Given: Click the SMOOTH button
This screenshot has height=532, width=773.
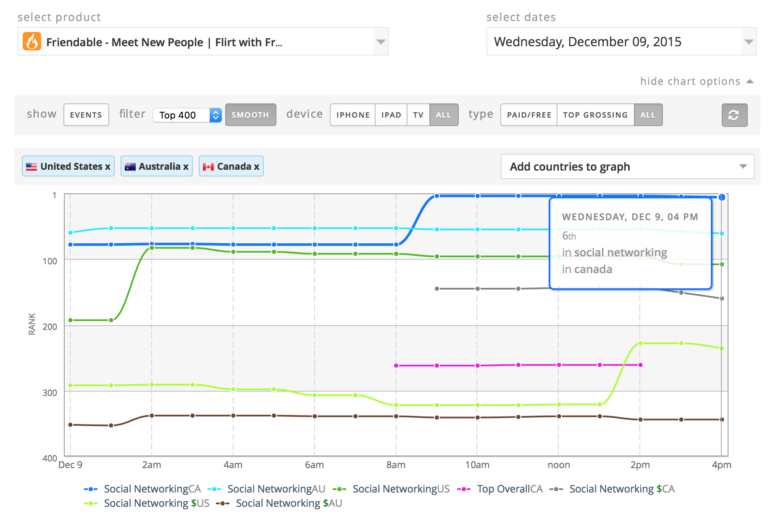Looking at the screenshot, I should coord(250,114).
